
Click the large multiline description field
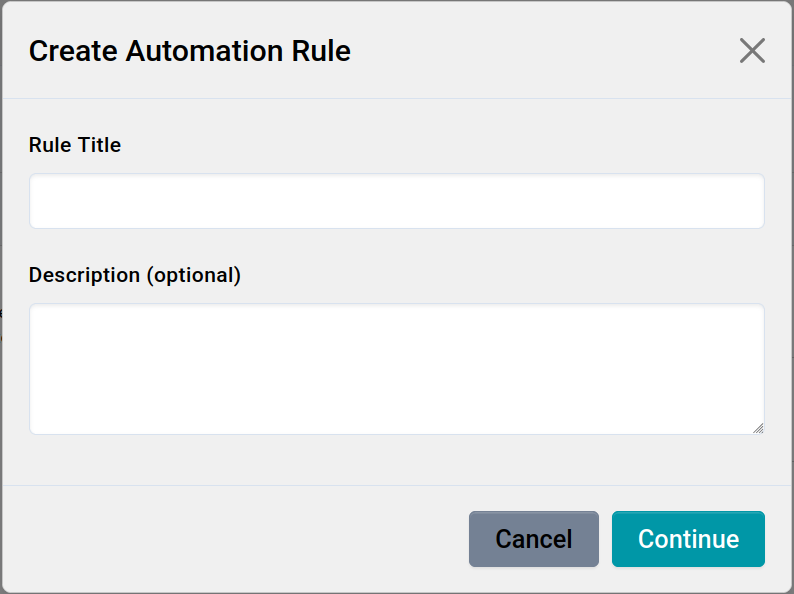click(397, 369)
